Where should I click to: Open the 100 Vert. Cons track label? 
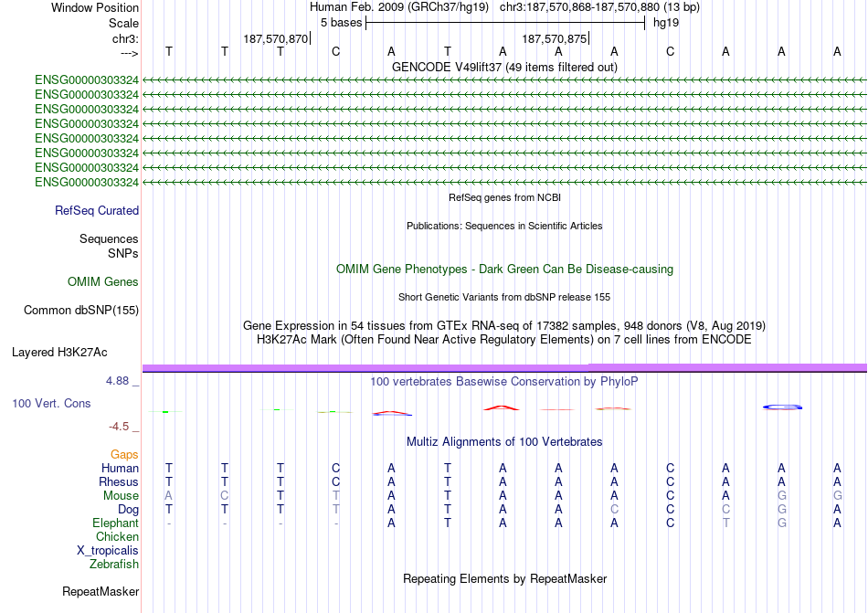pyautogui.click(x=51, y=403)
